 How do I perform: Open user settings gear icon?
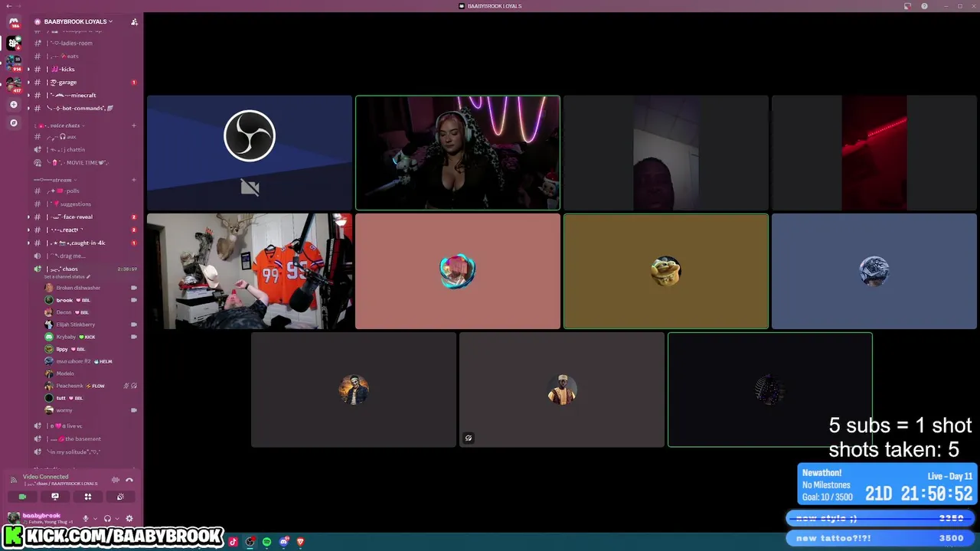point(129,518)
